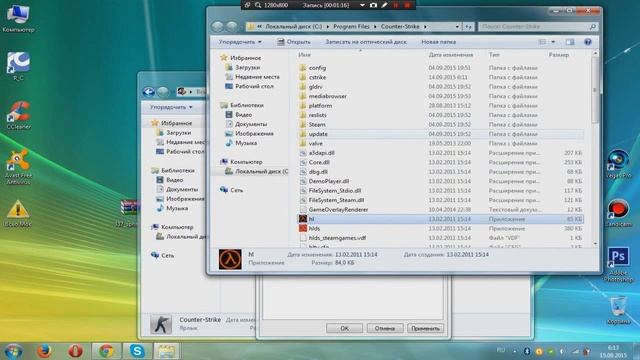The height and width of the screenshot is (360, 640).
Task: Open the address bar history dropdown arrow
Action: coord(457,27)
